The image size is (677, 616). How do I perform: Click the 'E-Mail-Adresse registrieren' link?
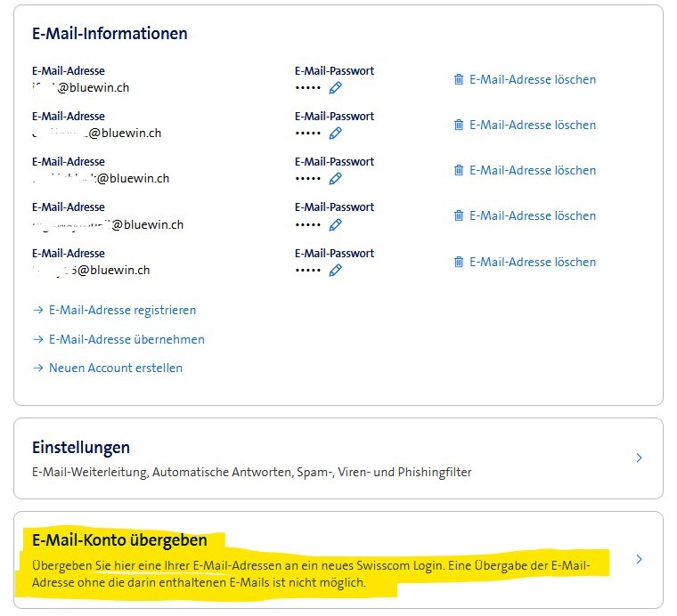point(122,310)
